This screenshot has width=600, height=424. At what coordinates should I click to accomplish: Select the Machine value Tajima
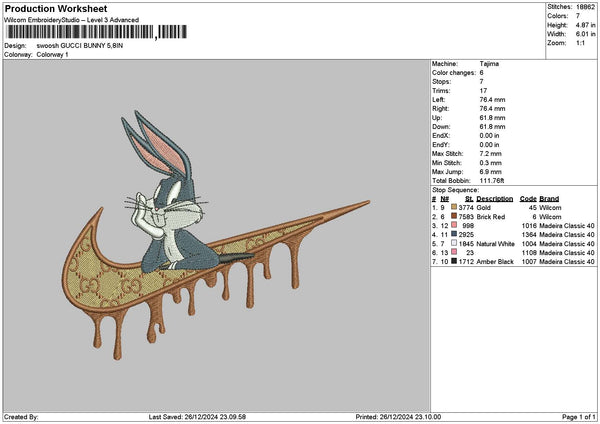tap(491, 64)
